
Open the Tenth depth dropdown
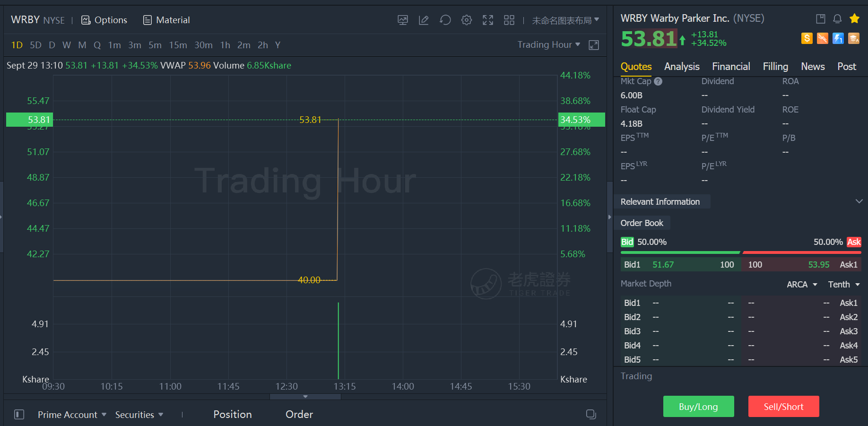844,284
